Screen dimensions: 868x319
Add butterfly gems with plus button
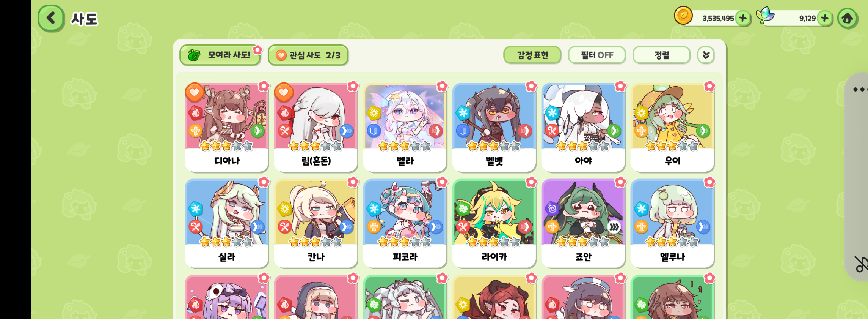click(824, 18)
